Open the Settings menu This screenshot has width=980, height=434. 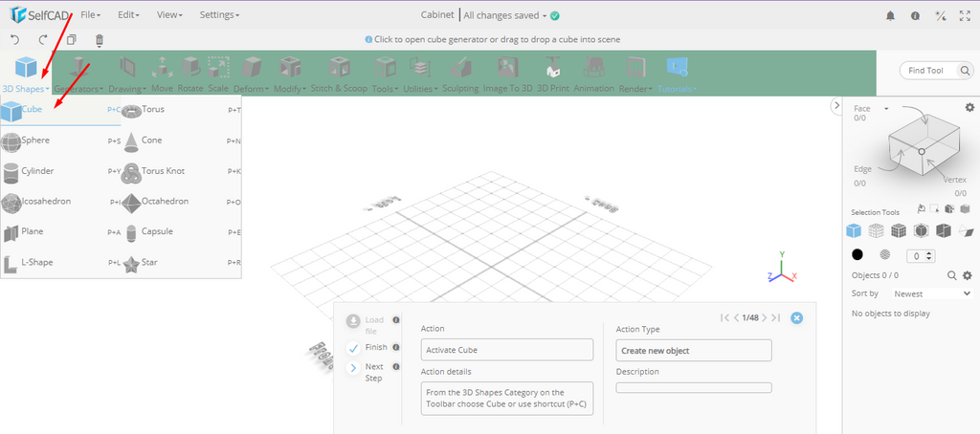219,15
